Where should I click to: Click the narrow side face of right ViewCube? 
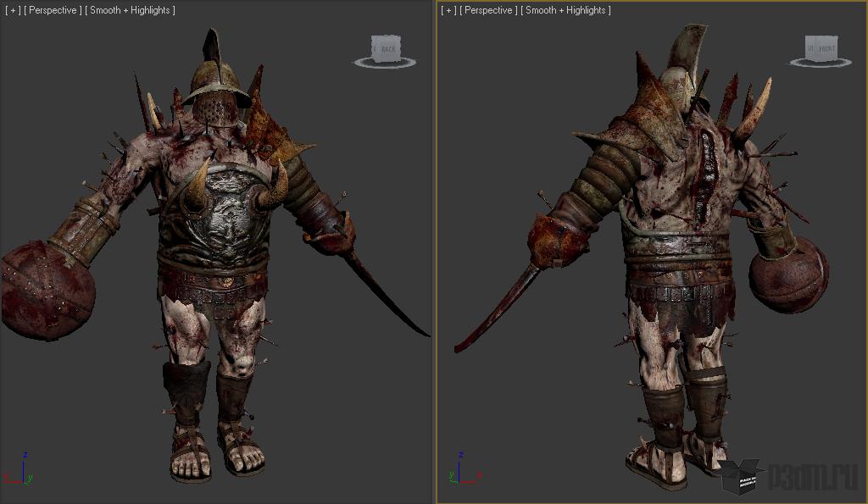point(810,49)
